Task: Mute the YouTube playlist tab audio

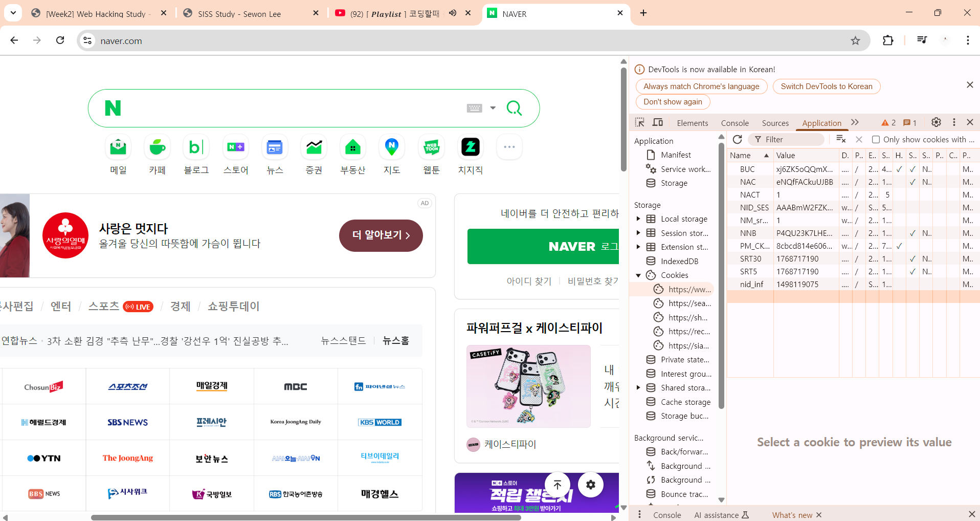Action: tap(452, 13)
